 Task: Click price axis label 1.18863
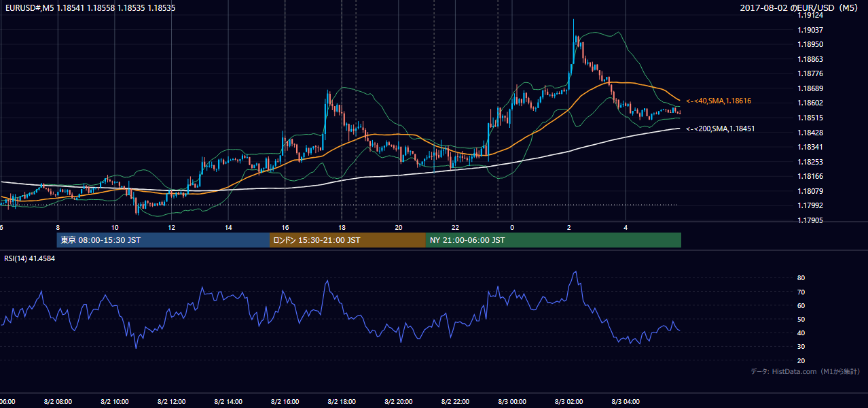pyautogui.click(x=810, y=59)
